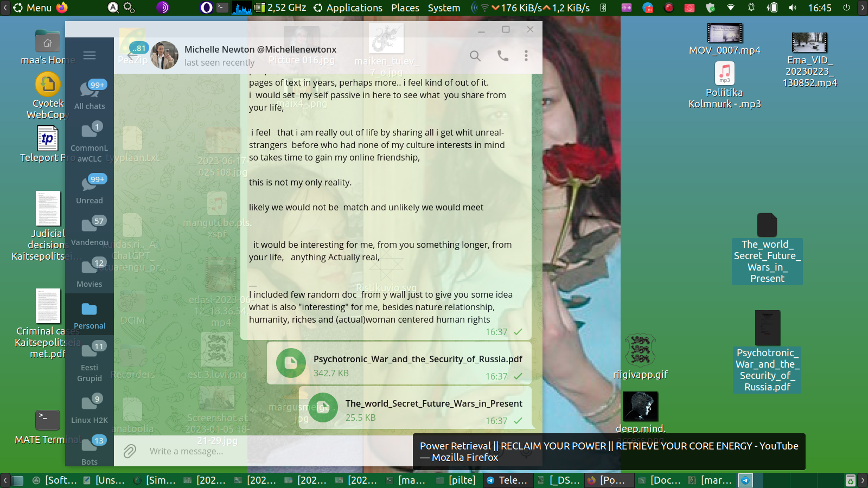Open the Unread chats folder
The height and width of the screenshot is (488, 868).
pos(90,189)
